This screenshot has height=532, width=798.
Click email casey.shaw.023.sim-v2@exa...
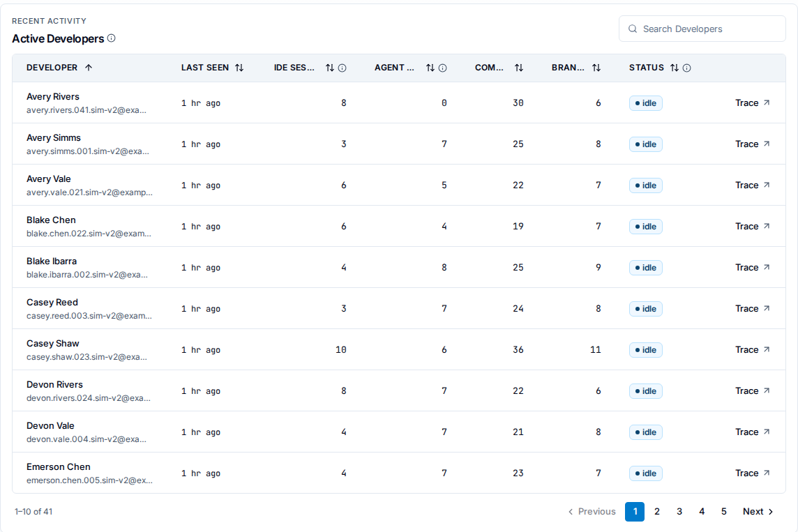coord(87,357)
